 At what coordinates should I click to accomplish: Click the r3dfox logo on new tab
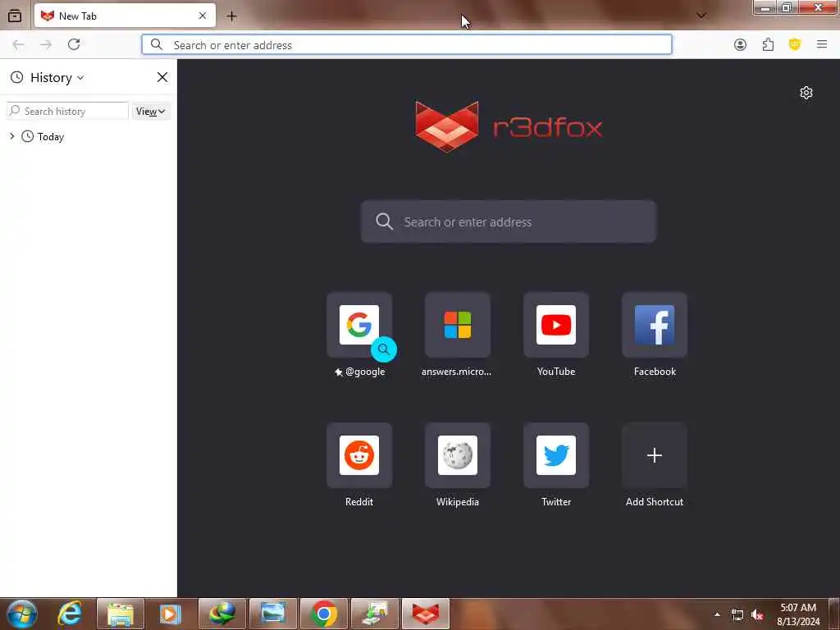point(509,127)
